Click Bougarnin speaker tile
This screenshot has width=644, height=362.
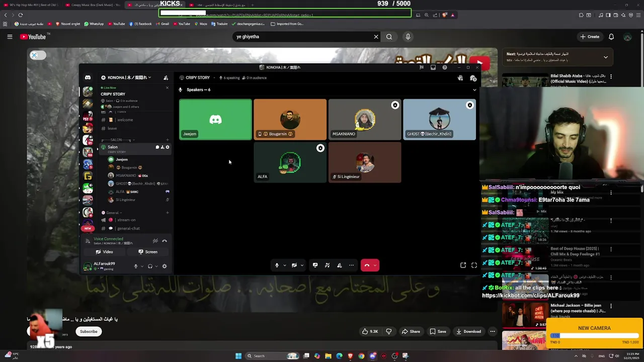click(x=290, y=120)
